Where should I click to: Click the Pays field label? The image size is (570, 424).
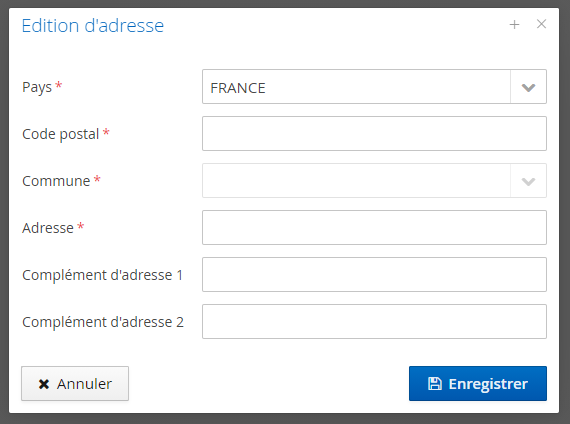click(37, 87)
